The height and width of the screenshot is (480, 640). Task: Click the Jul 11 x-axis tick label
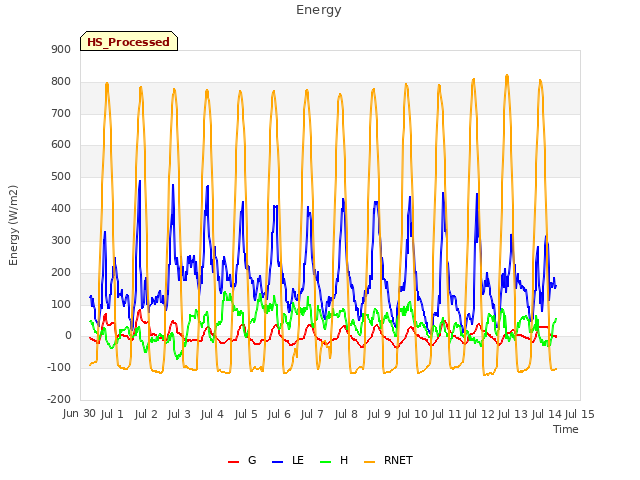(446, 414)
